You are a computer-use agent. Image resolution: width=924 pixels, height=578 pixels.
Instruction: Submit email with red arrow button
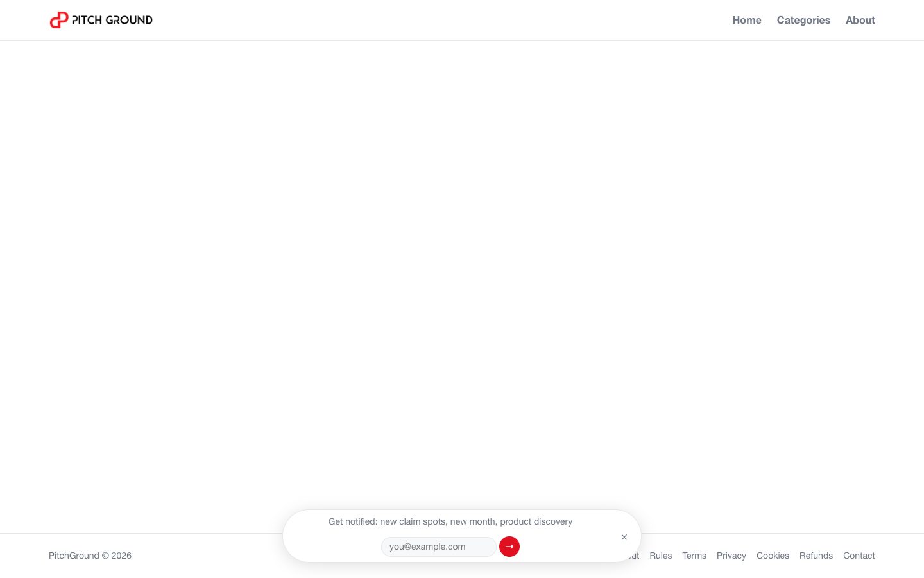tap(509, 547)
